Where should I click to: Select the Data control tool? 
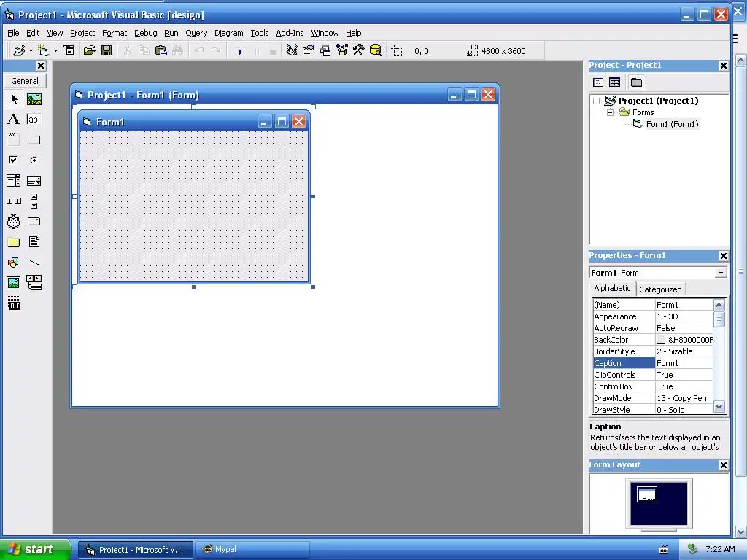coord(34,283)
